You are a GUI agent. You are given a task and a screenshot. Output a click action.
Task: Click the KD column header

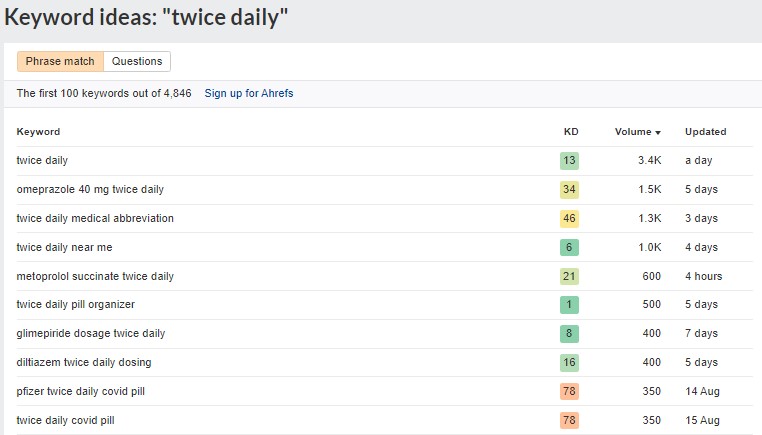(x=570, y=132)
